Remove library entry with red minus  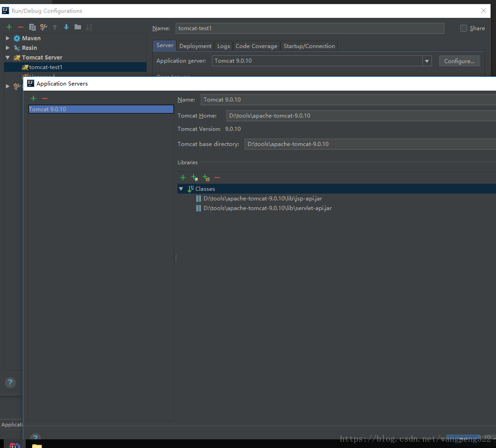217,178
